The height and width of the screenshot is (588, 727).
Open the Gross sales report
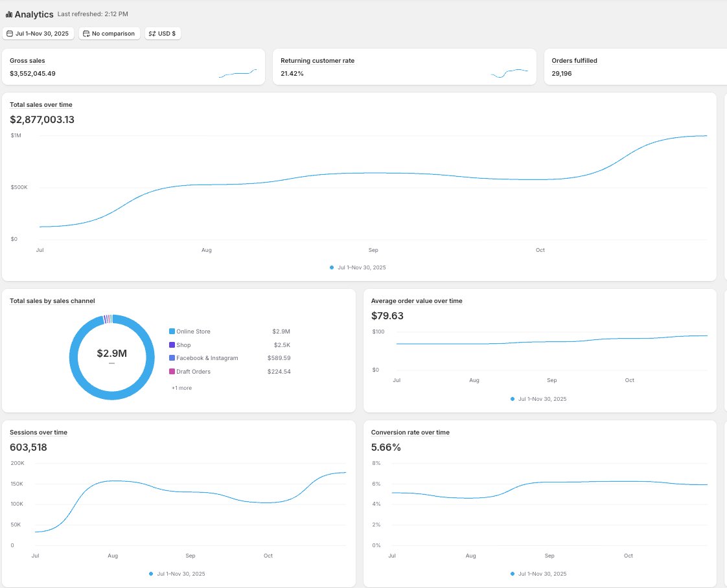click(x=27, y=61)
